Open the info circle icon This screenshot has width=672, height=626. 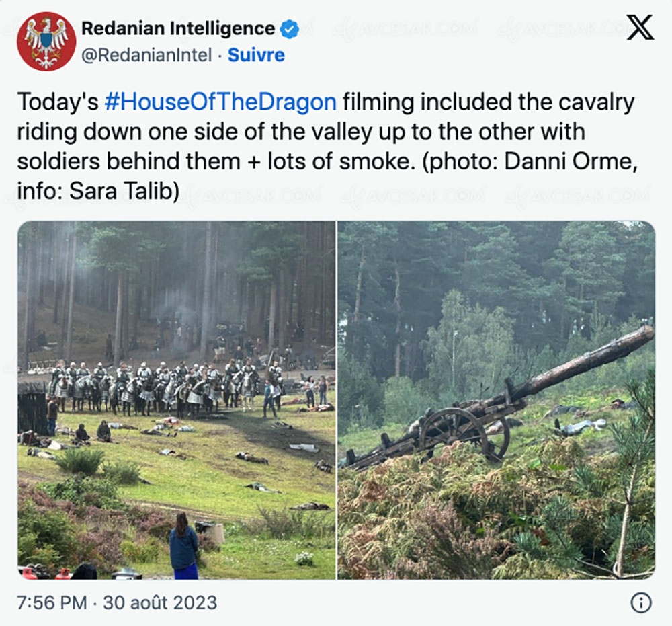(x=640, y=603)
